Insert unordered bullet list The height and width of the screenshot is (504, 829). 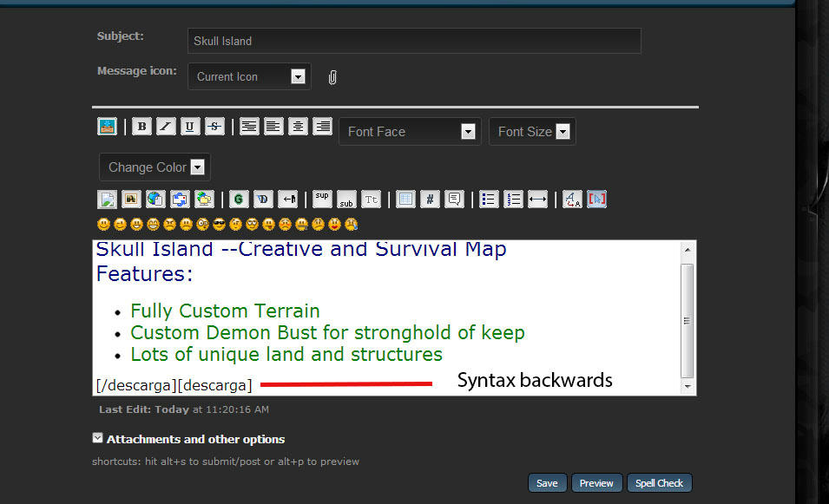[489, 200]
